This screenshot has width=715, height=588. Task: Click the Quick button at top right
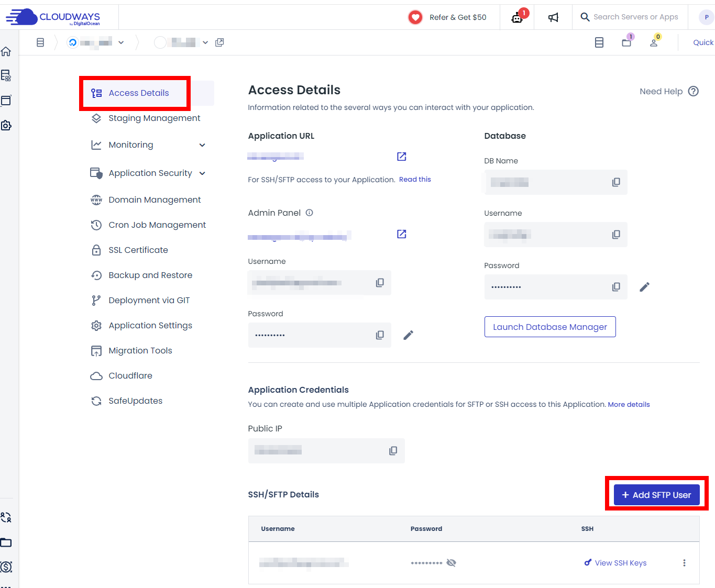click(x=703, y=42)
